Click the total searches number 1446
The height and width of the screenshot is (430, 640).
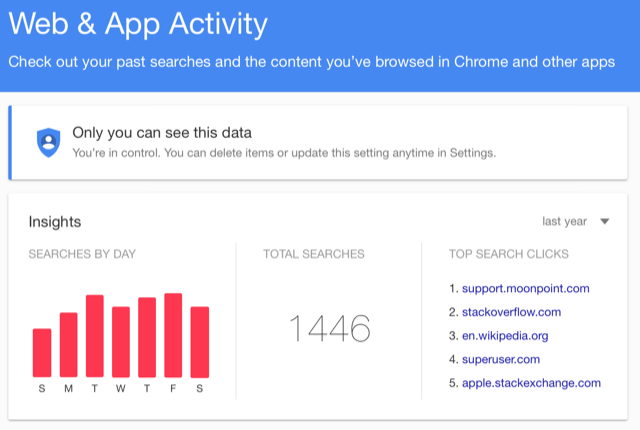pos(330,328)
